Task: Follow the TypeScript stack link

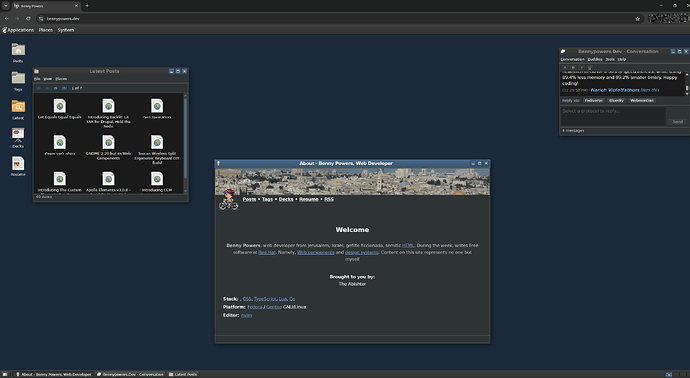Action: (265, 299)
